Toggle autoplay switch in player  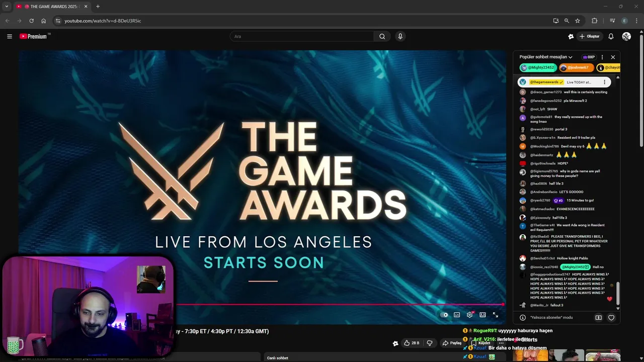pyautogui.click(x=444, y=315)
